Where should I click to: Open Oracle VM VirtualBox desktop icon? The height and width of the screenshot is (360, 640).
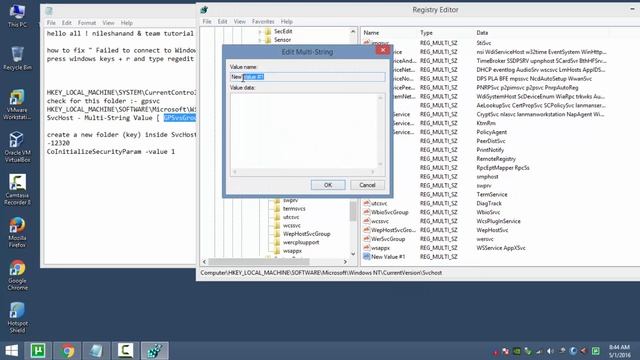pyautogui.click(x=17, y=147)
